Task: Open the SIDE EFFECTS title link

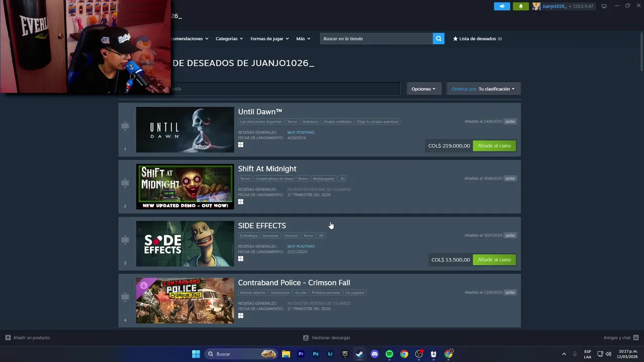Action: coord(262,226)
